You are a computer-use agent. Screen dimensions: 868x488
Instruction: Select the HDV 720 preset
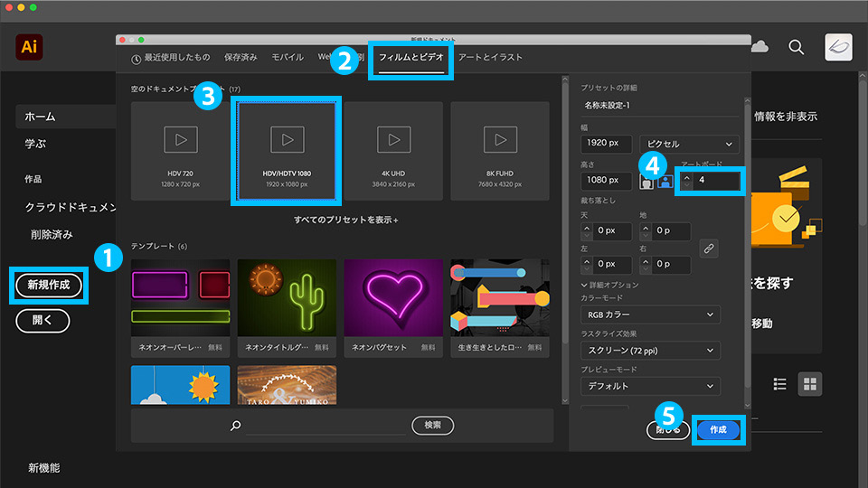pyautogui.click(x=181, y=151)
